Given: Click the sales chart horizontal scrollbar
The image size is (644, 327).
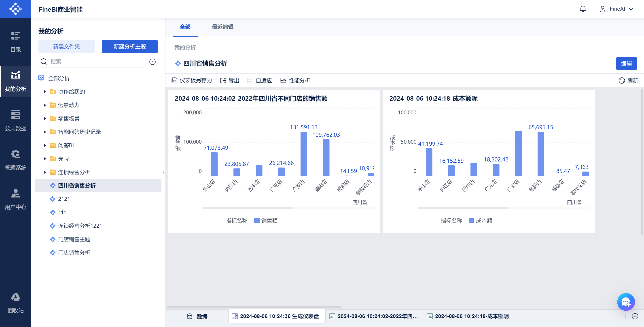Looking at the screenshot, I should click(x=248, y=208).
